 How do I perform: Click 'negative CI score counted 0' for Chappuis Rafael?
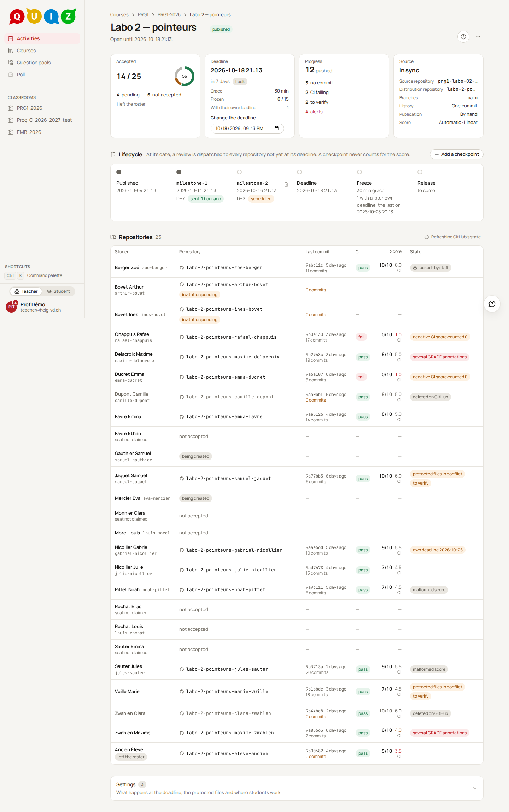click(440, 337)
